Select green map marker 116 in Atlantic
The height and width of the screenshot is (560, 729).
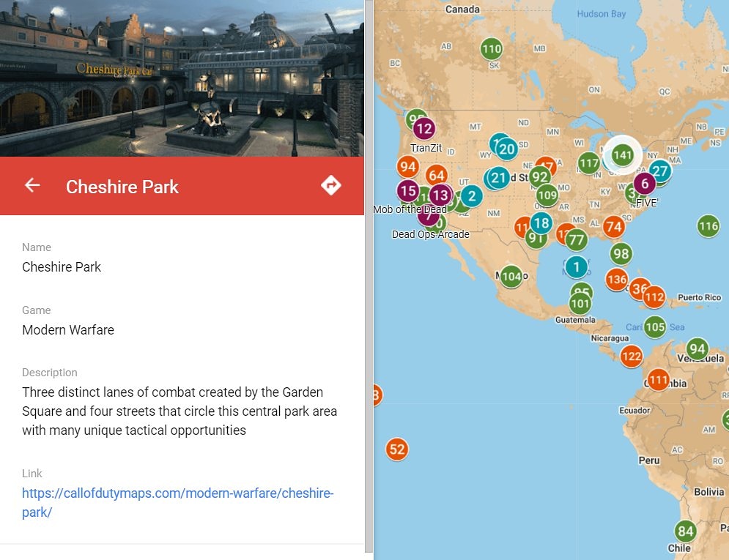tap(708, 226)
